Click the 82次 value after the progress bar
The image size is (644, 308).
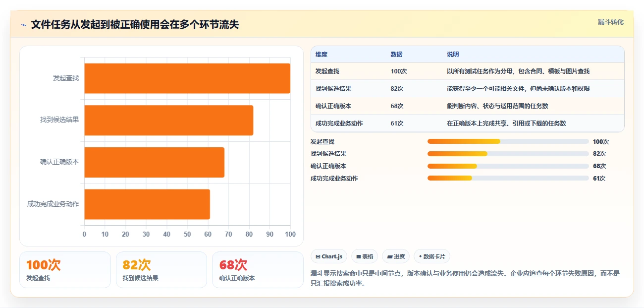[599, 154]
